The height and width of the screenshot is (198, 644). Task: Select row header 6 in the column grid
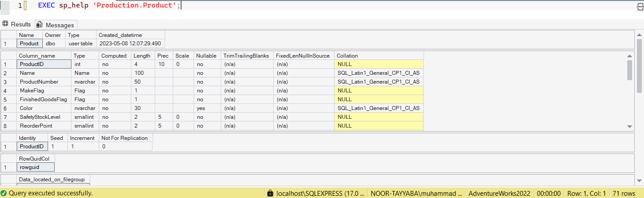click(x=8, y=108)
